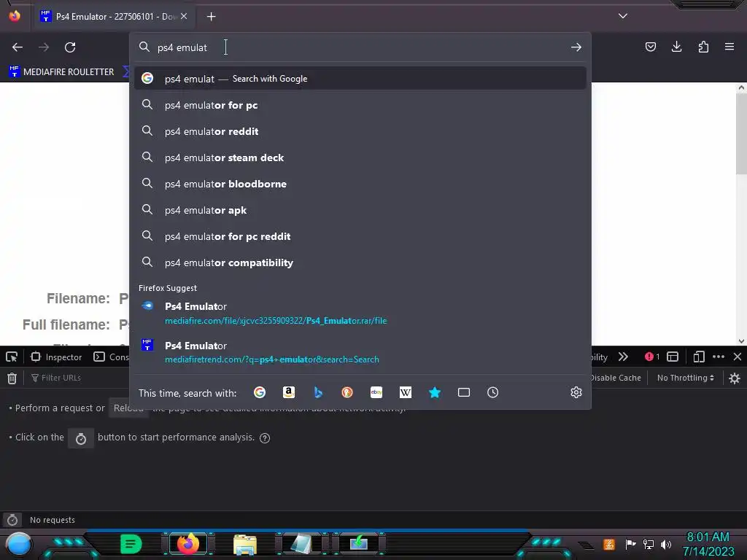The height and width of the screenshot is (560, 747).
Task: Switch to the Inspector devtools tab
Action: coord(56,357)
